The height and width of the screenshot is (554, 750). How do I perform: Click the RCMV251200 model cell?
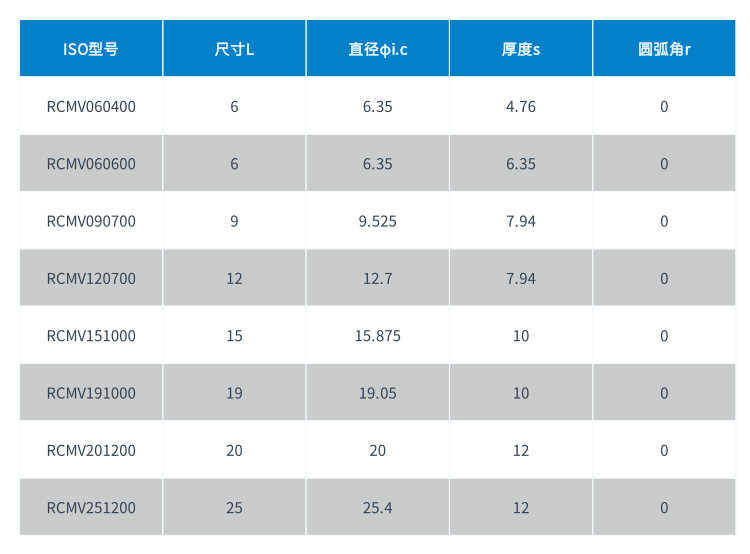(91, 508)
